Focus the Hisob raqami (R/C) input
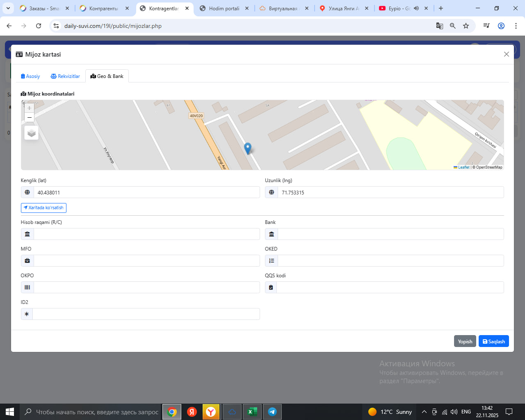Screen dimensions: 525x420 pyautogui.click(x=146, y=234)
